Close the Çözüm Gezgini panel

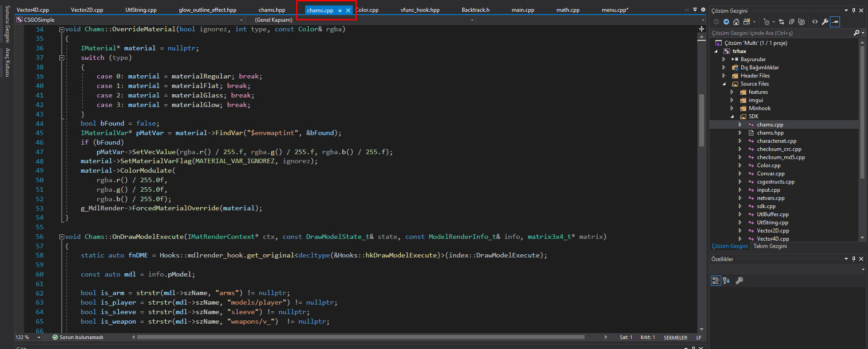coord(861,10)
